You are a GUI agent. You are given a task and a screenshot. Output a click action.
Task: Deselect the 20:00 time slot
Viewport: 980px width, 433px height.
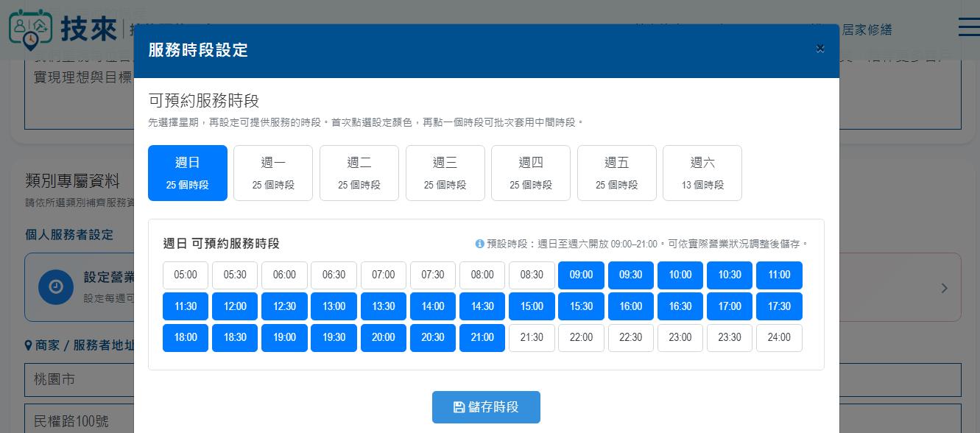click(x=384, y=337)
